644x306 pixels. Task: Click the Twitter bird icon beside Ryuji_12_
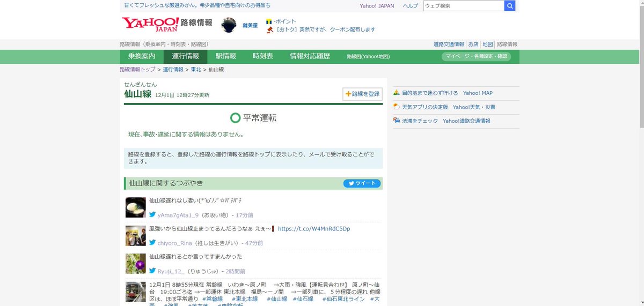click(x=152, y=271)
